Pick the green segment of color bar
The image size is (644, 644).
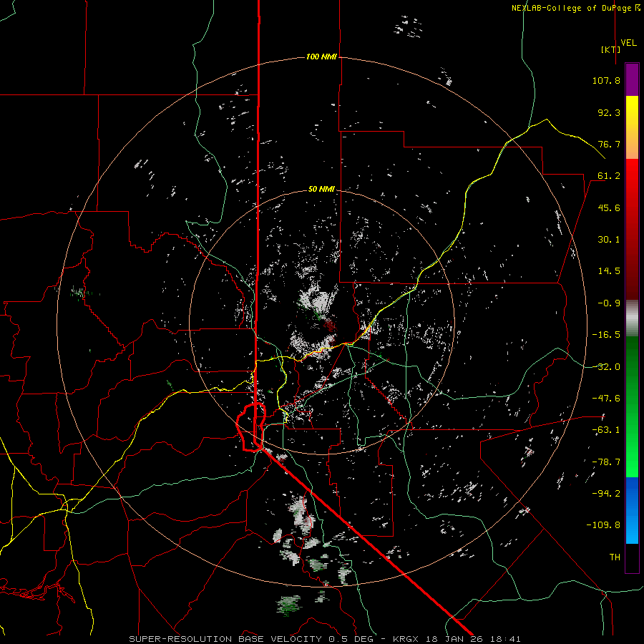pos(632,406)
